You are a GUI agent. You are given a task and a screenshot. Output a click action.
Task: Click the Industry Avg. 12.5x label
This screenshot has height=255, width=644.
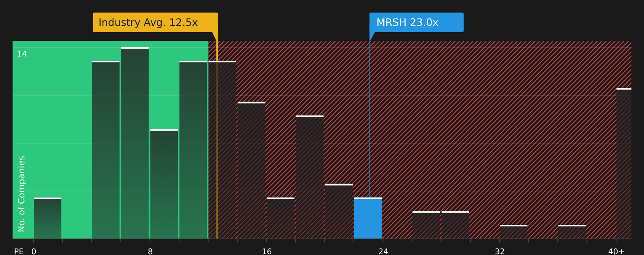pyautogui.click(x=155, y=22)
